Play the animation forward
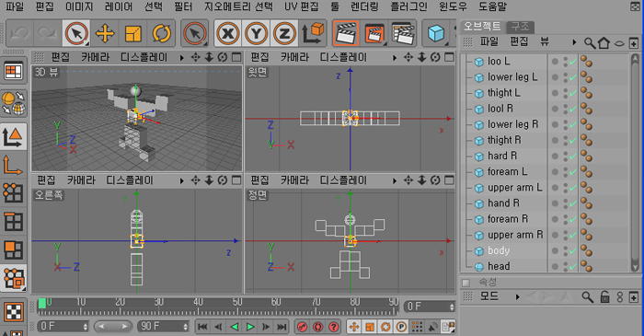The width and height of the screenshot is (644, 336). tap(249, 327)
